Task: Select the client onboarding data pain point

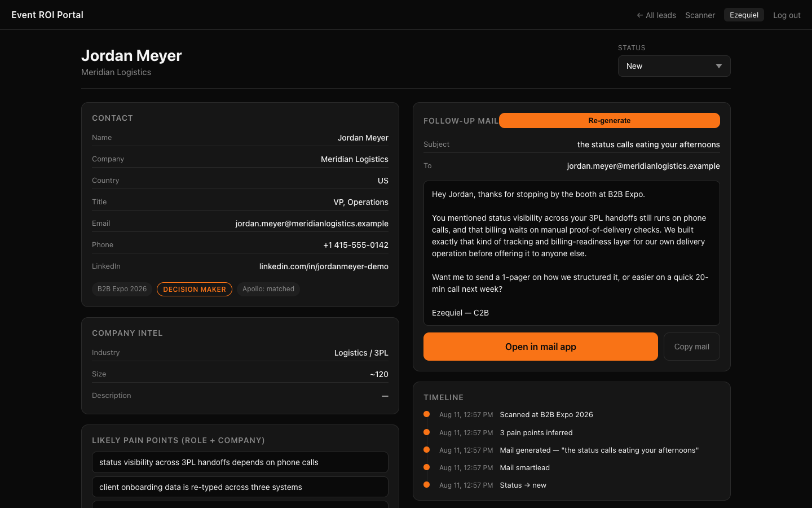Action: click(x=240, y=487)
